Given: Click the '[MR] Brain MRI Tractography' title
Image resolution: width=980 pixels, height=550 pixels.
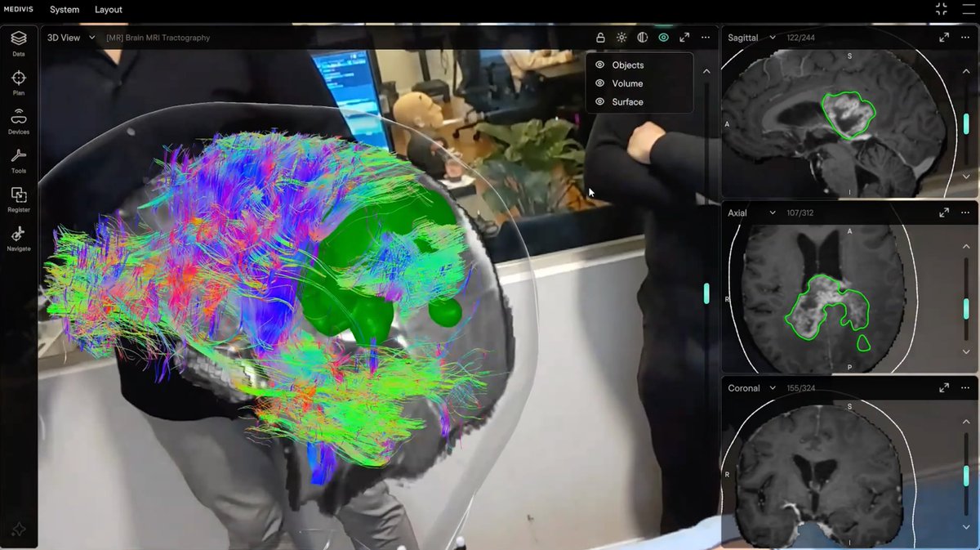Looking at the screenshot, I should click(158, 38).
